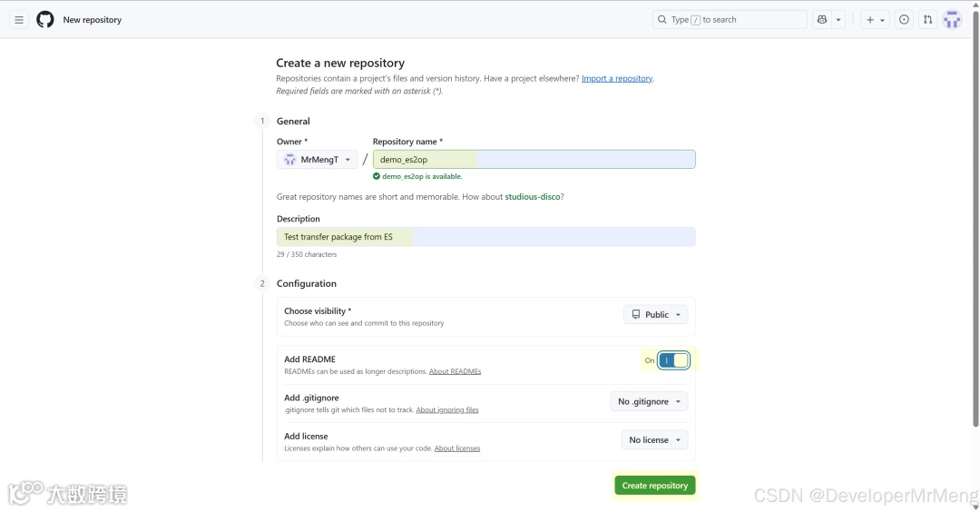Follow the Import a repository link
Image resolution: width=980 pixels, height=512 pixels.
(617, 79)
